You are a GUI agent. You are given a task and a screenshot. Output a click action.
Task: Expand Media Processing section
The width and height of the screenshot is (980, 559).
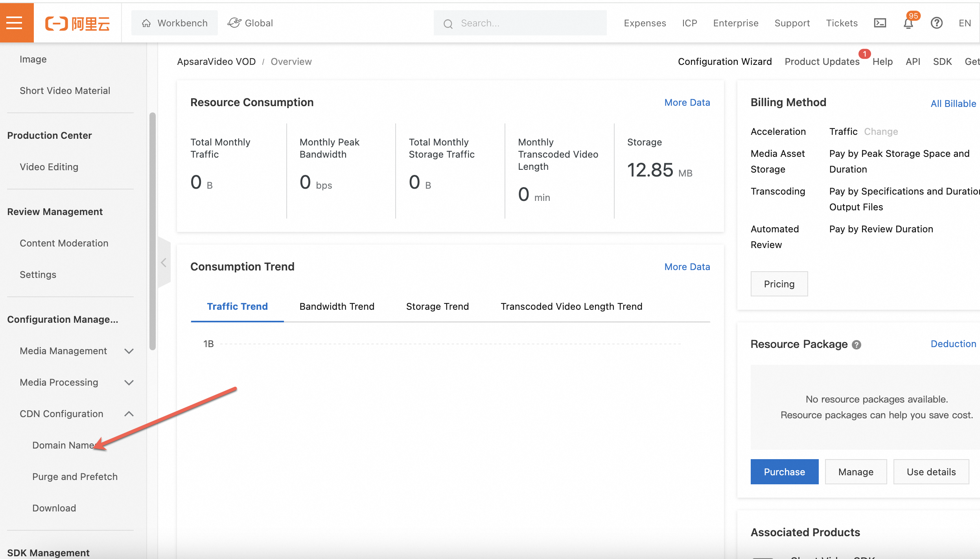tap(77, 382)
